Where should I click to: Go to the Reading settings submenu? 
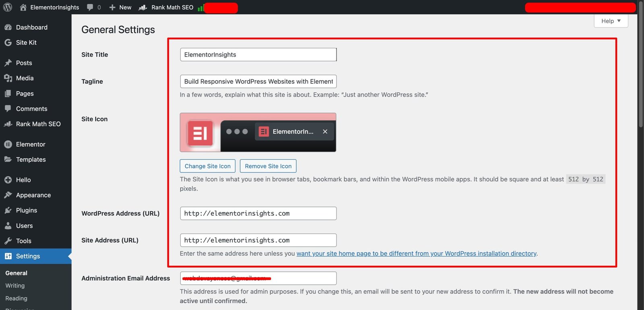[16, 298]
